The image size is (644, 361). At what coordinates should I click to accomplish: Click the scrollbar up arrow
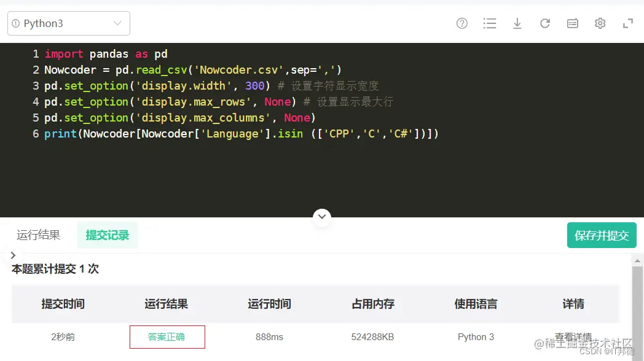point(637,260)
